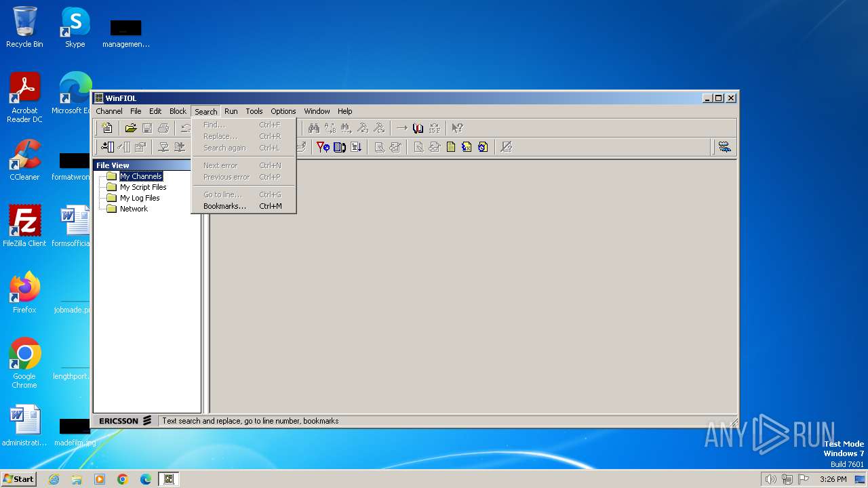Open the Window menu
This screenshot has width=868, height=488.
(x=317, y=111)
